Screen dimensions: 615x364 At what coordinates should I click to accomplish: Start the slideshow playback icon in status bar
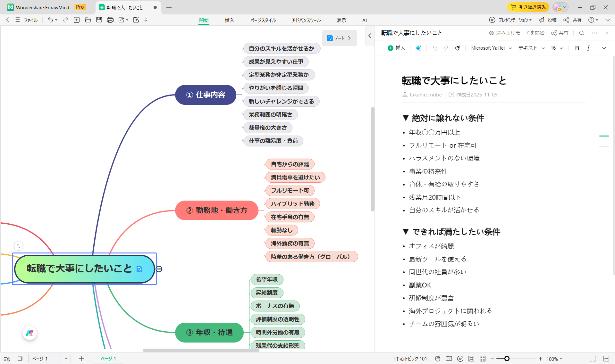[x=460, y=359]
